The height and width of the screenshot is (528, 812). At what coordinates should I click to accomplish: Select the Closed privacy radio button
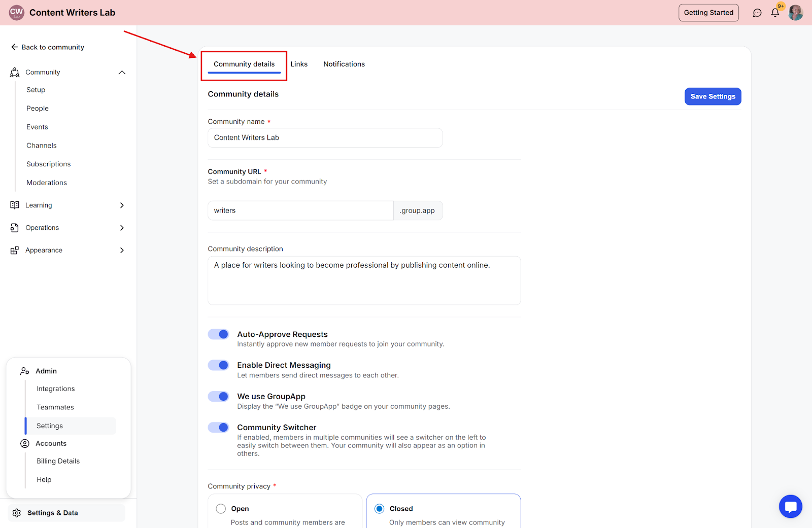[379, 509]
